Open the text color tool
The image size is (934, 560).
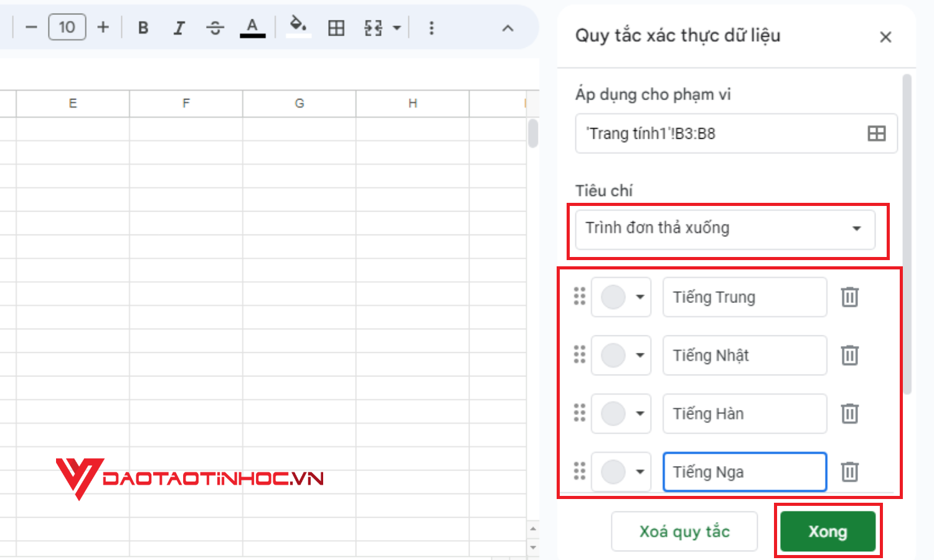pyautogui.click(x=252, y=27)
